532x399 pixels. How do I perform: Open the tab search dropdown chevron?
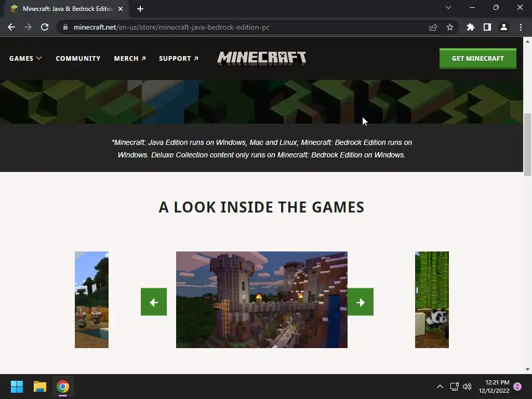[448, 7]
